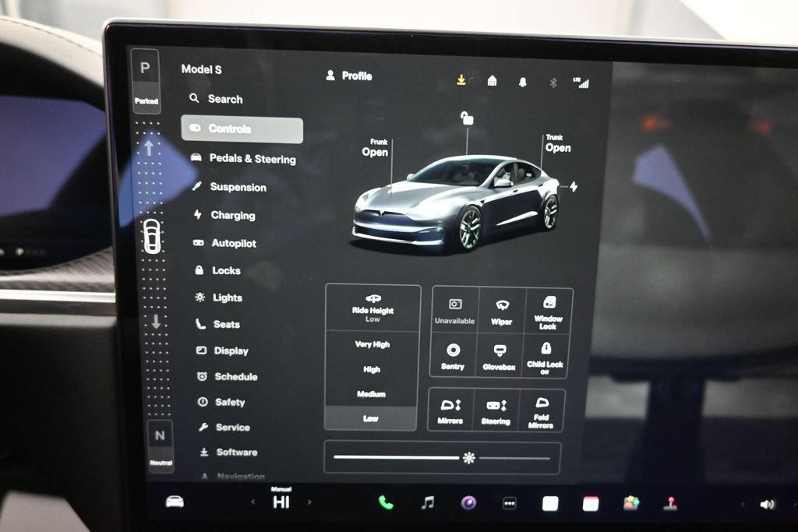798x532 pixels.
Task: Open Pedals & Steering settings
Action: coord(243,159)
